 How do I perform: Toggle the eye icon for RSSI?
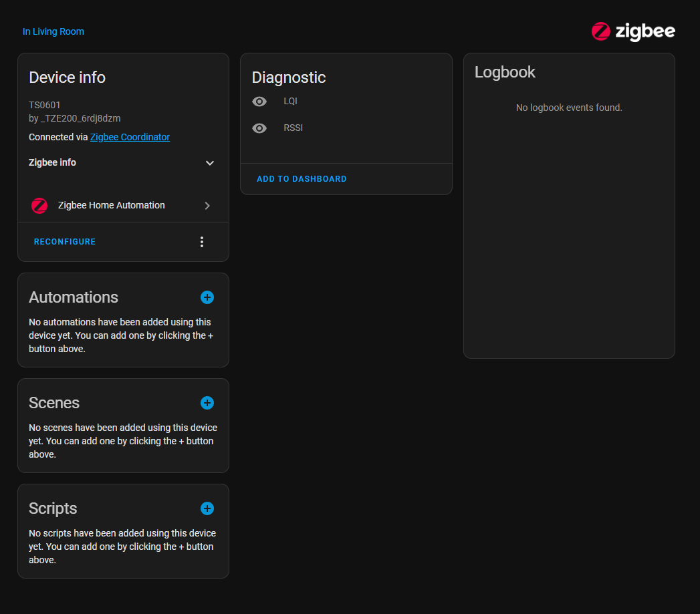(x=259, y=128)
